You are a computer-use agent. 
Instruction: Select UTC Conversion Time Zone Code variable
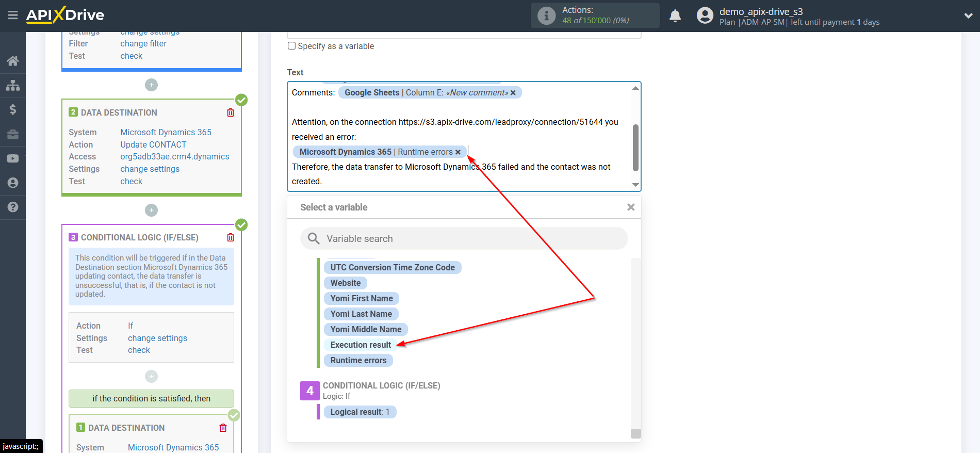pos(393,267)
